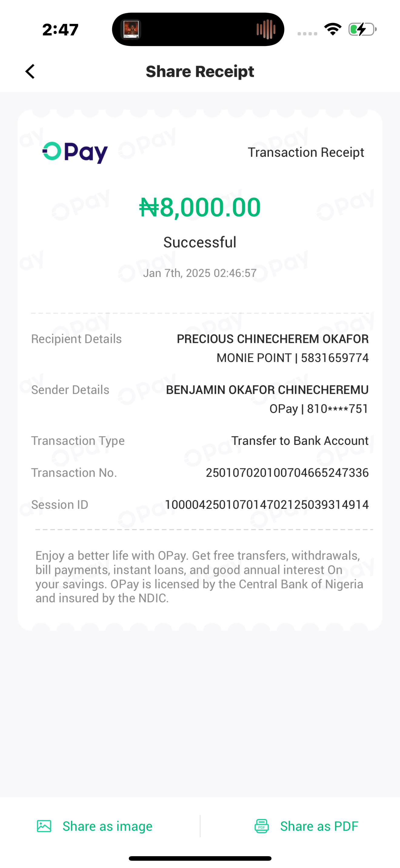Screen dimensions: 400x868
Task: Tap the PDF printer icon
Action: [262, 826]
